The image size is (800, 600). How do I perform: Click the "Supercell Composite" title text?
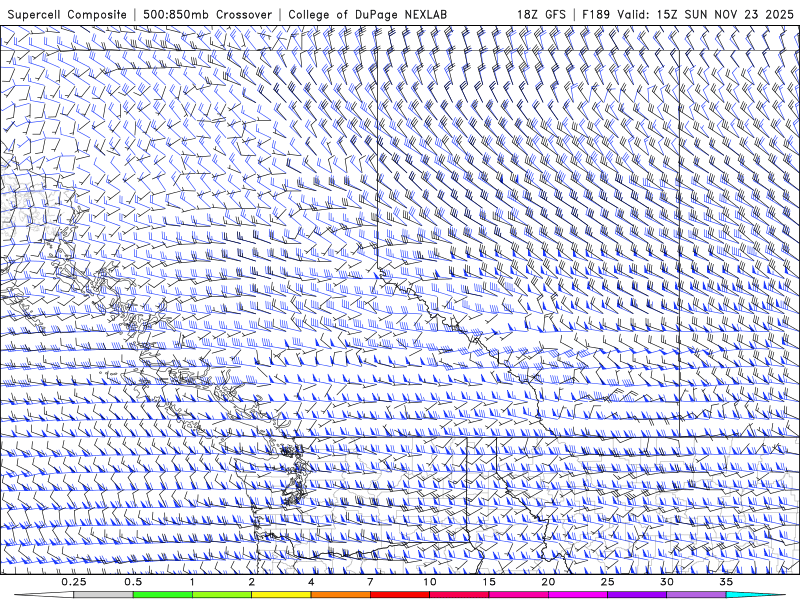(x=67, y=14)
